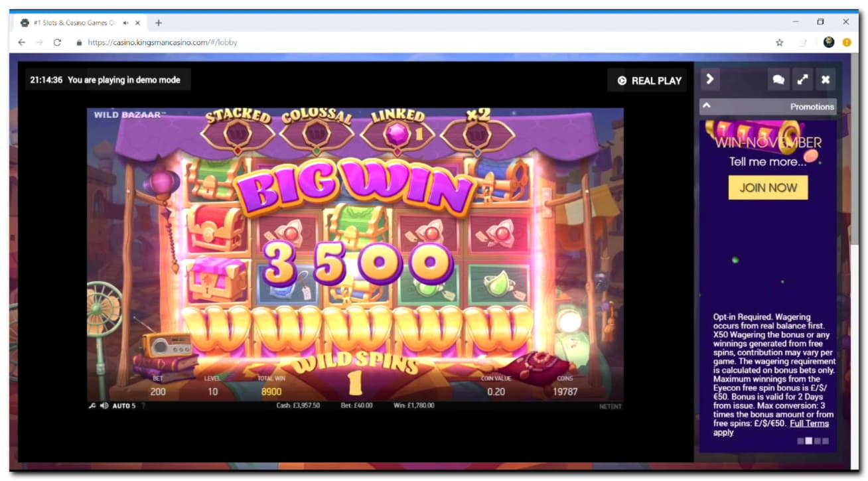This screenshot has width=868, height=481.
Task: Close the Slots & Casino Games tab
Action: point(137,23)
